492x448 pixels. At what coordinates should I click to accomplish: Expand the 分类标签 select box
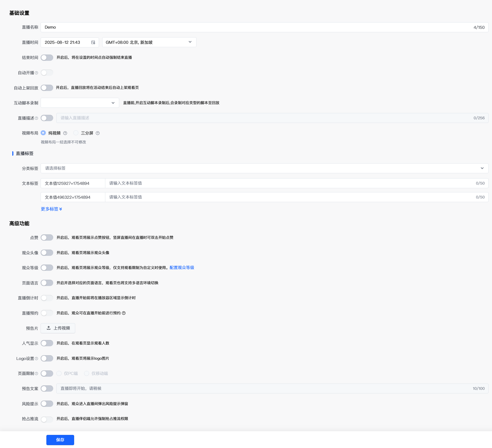pos(264,168)
